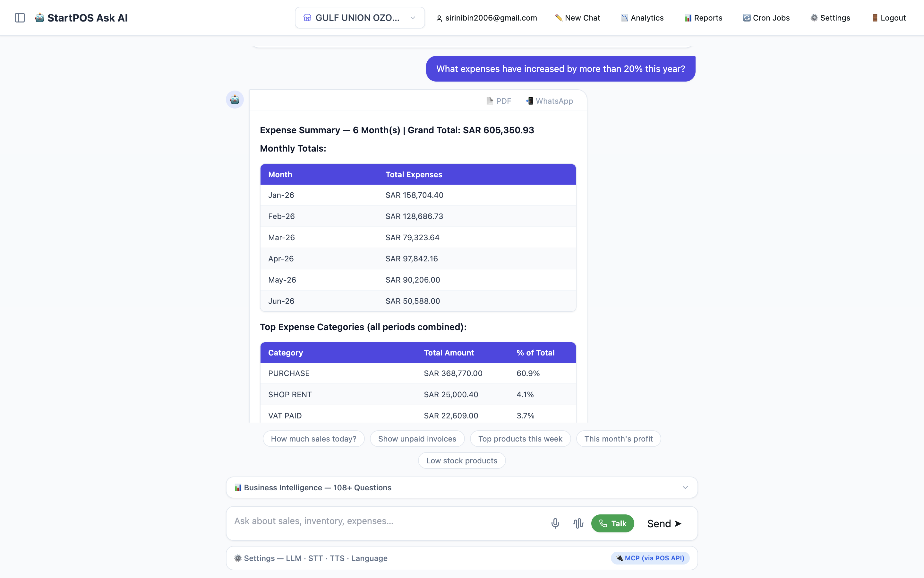Image resolution: width=924 pixels, height=578 pixels.
Task: Select the Apr-26 row label
Action: (x=281, y=259)
